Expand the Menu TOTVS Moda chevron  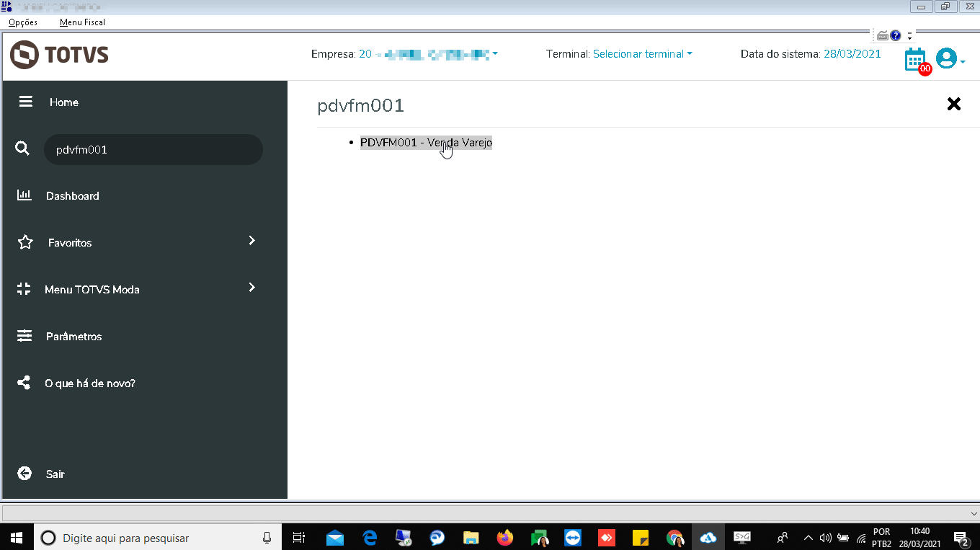[x=251, y=288]
